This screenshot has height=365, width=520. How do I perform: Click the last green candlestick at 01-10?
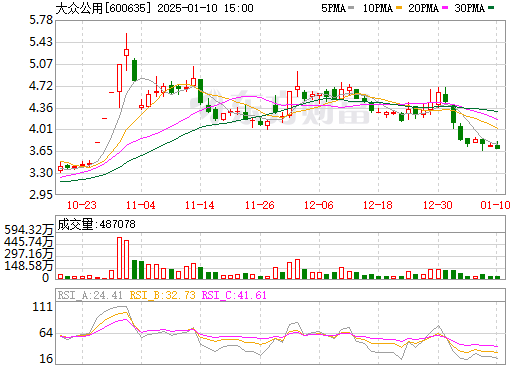tap(497, 146)
